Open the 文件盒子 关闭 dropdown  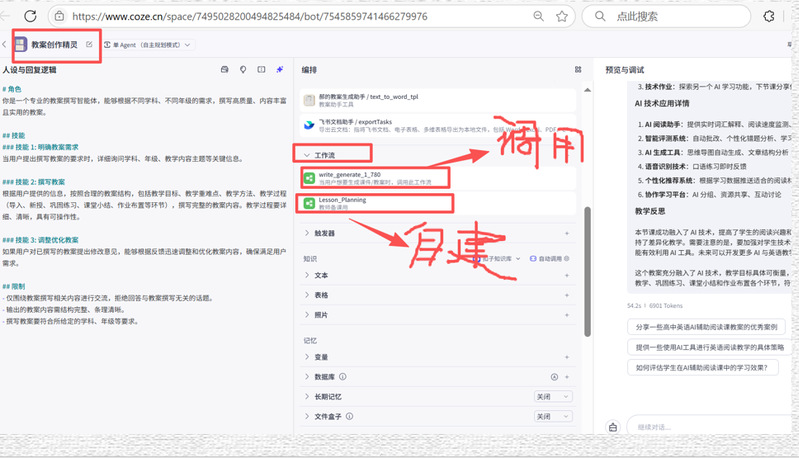pyautogui.click(x=553, y=416)
